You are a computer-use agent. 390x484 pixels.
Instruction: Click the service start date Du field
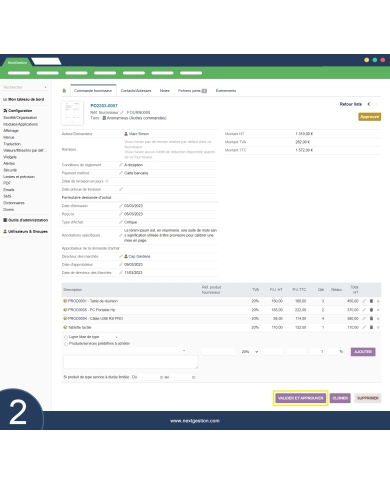(x=148, y=377)
